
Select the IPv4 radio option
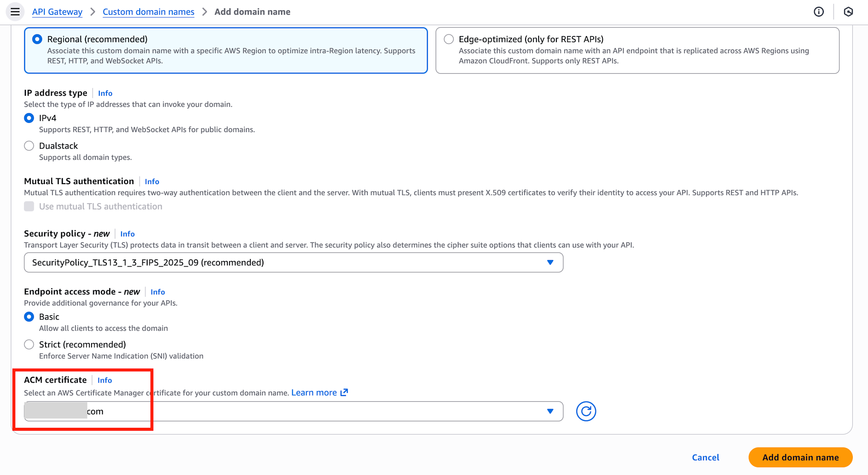[29, 118]
